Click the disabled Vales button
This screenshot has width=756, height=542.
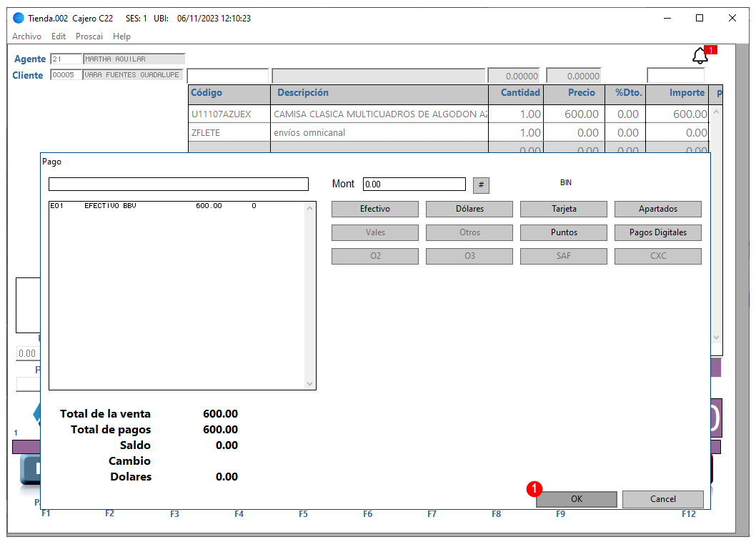[374, 232]
